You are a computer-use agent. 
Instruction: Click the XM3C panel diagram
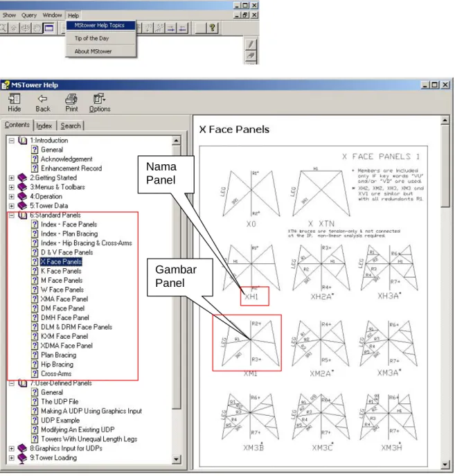point(321,417)
